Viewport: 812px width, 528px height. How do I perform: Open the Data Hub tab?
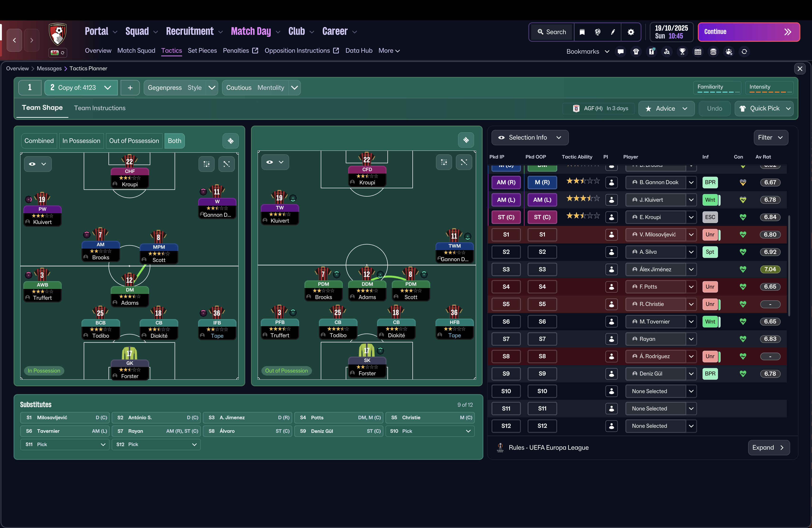pyautogui.click(x=359, y=51)
